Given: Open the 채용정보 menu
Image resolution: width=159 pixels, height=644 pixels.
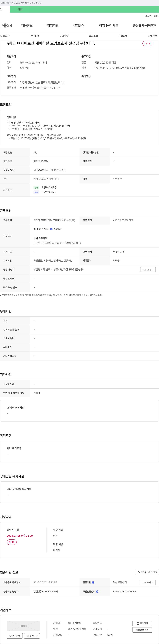Looking at the screenshot, I should pos(27,25).
